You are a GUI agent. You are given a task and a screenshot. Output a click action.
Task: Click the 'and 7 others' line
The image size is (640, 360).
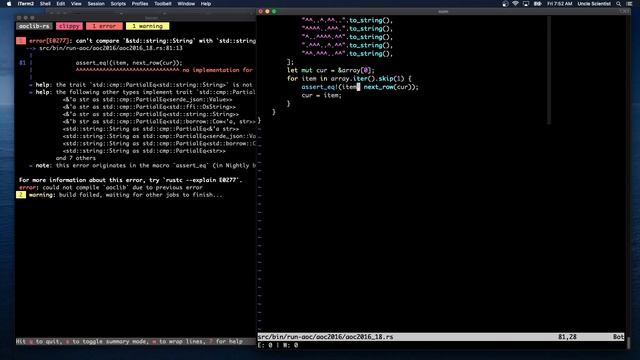[x=76, y=158]
